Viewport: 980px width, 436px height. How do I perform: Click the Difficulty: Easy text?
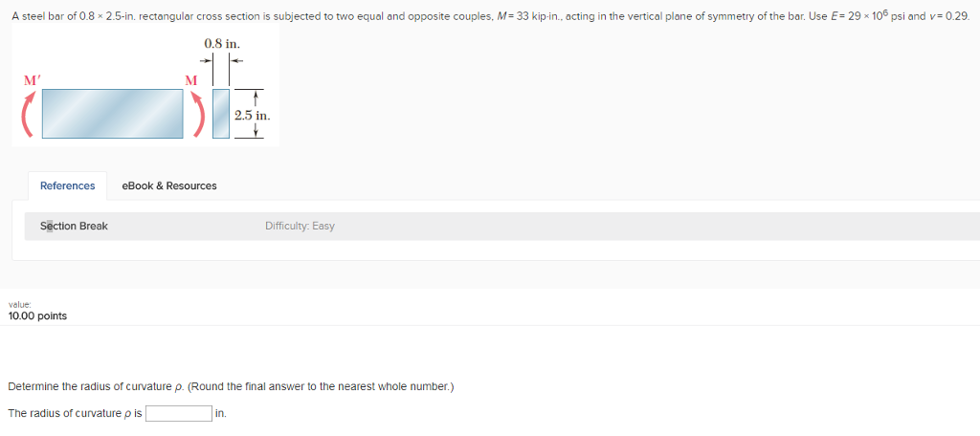pos(300,226)
